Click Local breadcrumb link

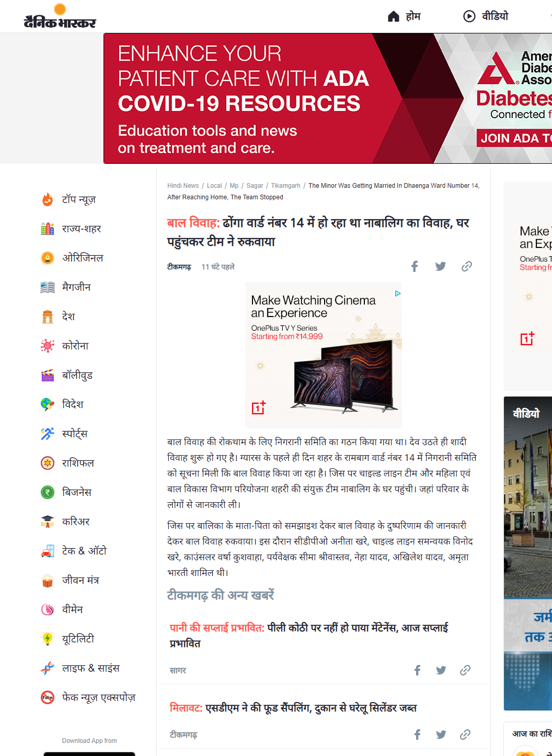pyautogui.click(x=214, y=186)
